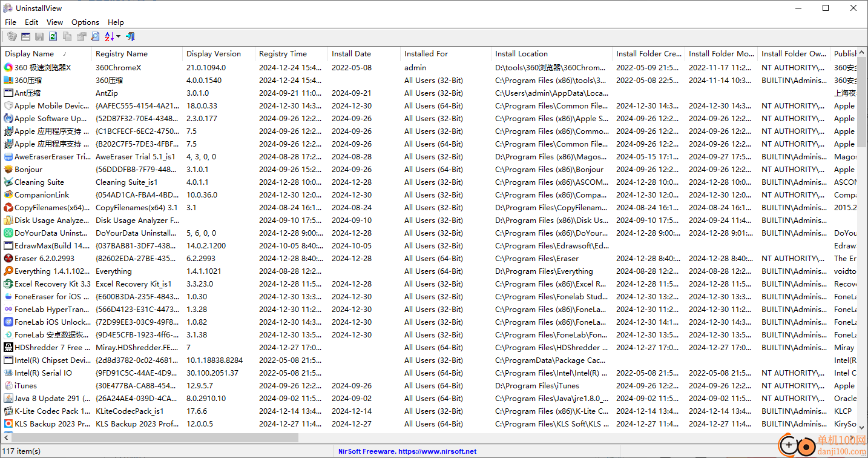Viewport: 868px width, 458px height.
Task: Select the Cleaning Suite row icon
Action: [8, 182]
